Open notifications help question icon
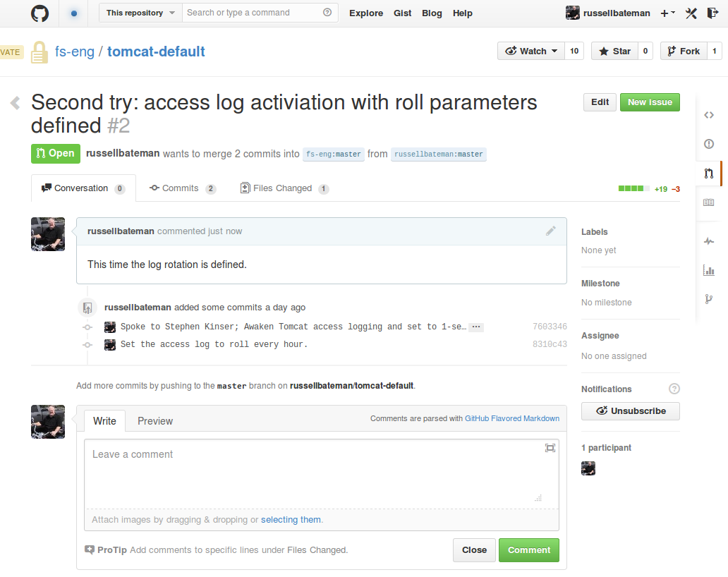The image size is (728, 577). pos(674,389)
